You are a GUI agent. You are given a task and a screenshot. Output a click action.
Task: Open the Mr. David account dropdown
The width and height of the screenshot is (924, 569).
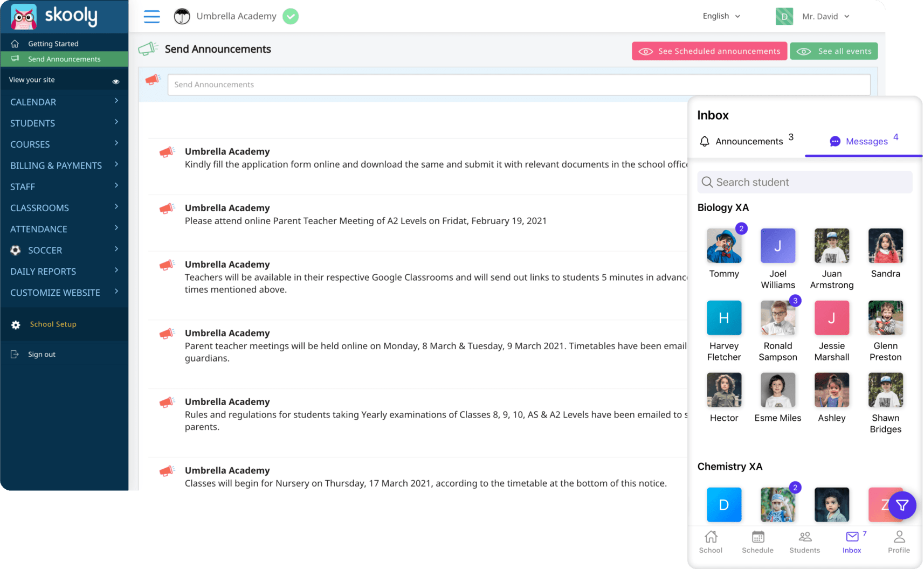[x=825, y=16]
